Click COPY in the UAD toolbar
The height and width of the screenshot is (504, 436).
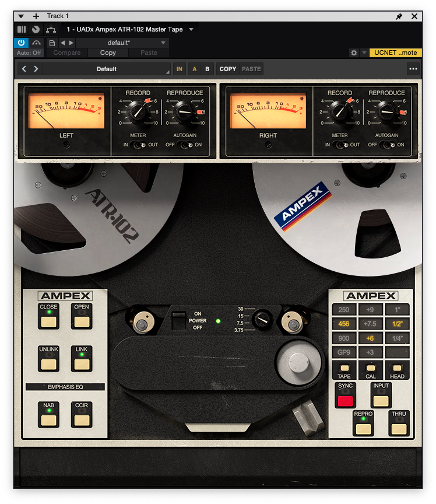pyautogui.click(x=228, y=69)
